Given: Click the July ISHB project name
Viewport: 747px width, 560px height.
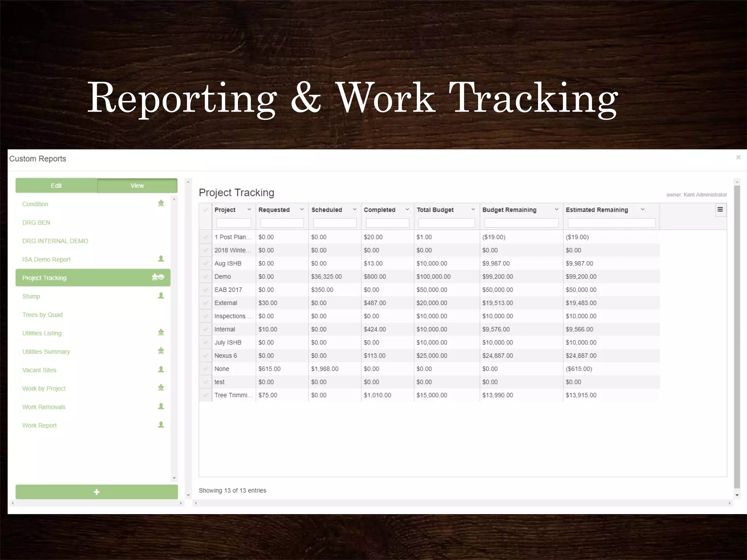Looking at the screenshot, I should point(228,343).
